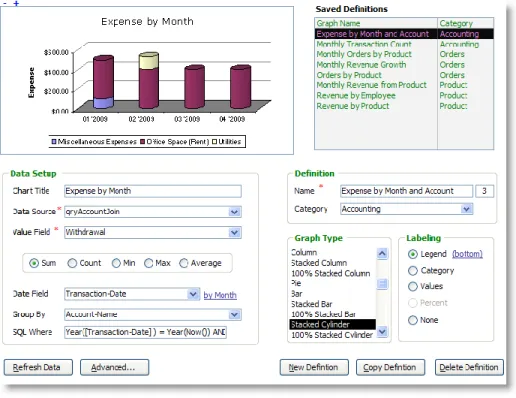The image size is (516, 398).
Task: Choose Values labeling radio button
Action: pyautogui.click(x=413, y=286)
